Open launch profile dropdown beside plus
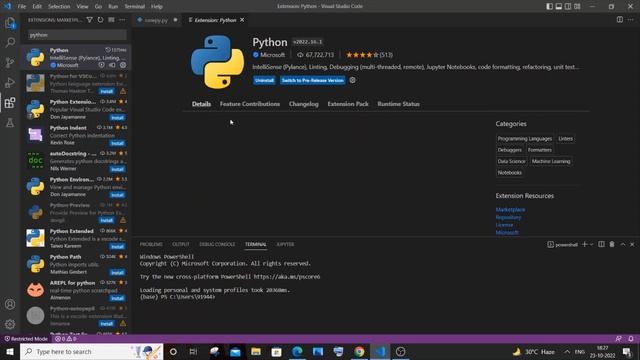The height and width of the screenshot is (360, 640). (x=591, y=244)
